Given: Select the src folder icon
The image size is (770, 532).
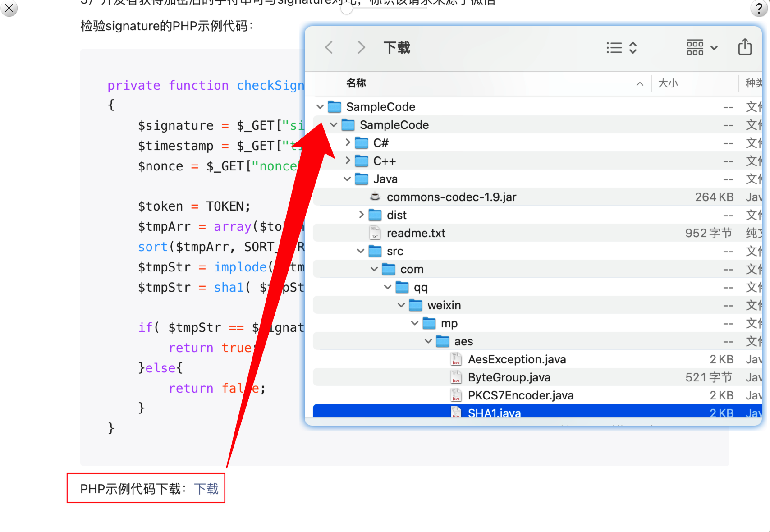Looking at the screenshot, I should [375, 251].
